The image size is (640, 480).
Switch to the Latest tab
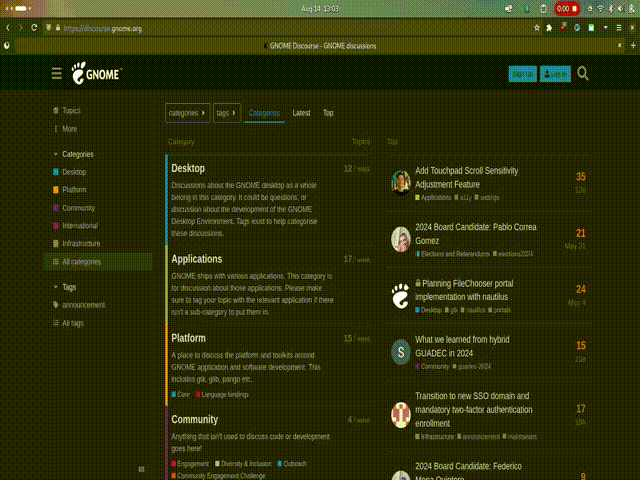point(301,113)
